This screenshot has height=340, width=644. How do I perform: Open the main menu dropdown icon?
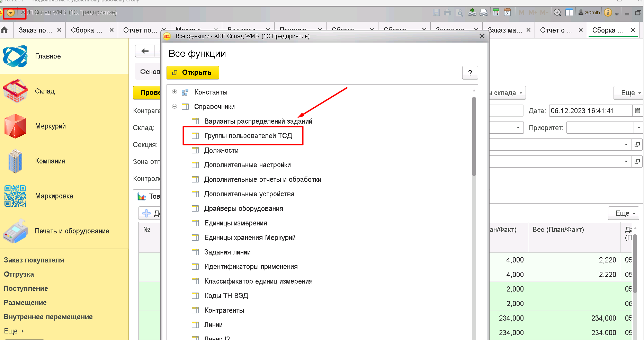point(11,13)
